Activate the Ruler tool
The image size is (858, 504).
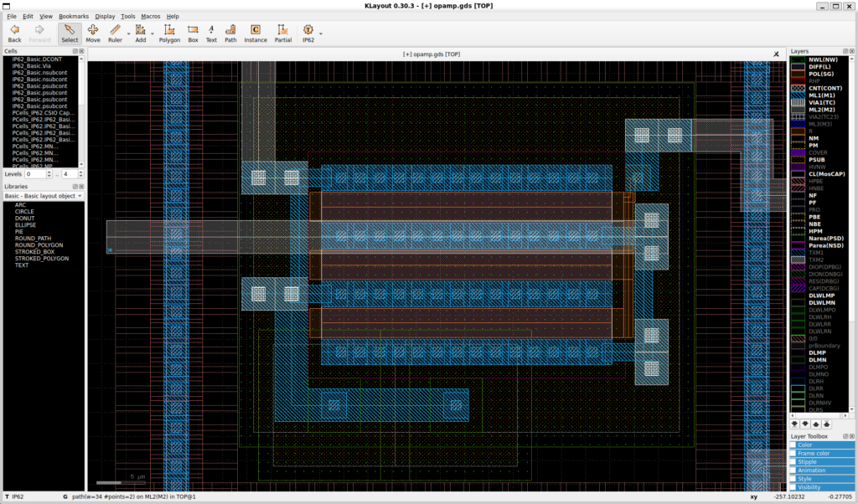click(115, 33)
